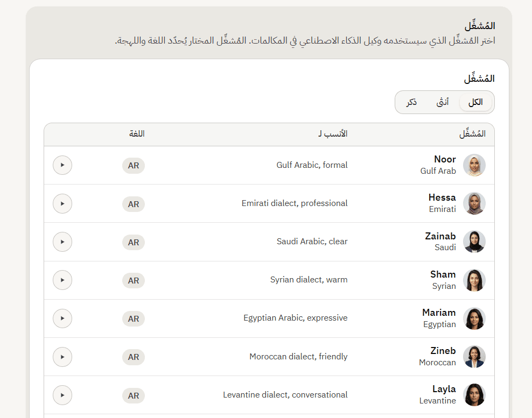The width and height of the screenshot is (532, 418).
Task: Click AR language badge for Zineb
Action: coord(134,357)
